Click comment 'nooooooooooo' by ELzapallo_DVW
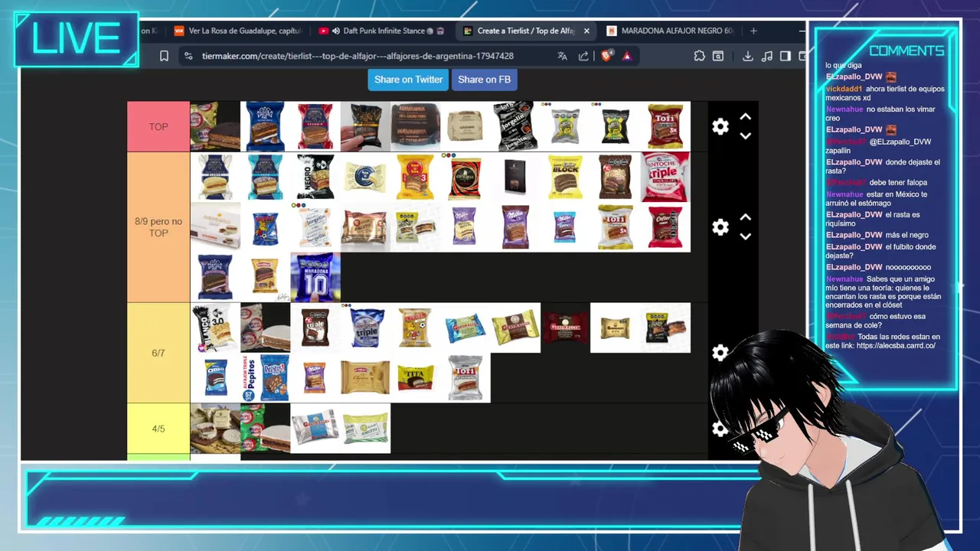The height and width of the screenshot is (551, 980). (908, 267)
